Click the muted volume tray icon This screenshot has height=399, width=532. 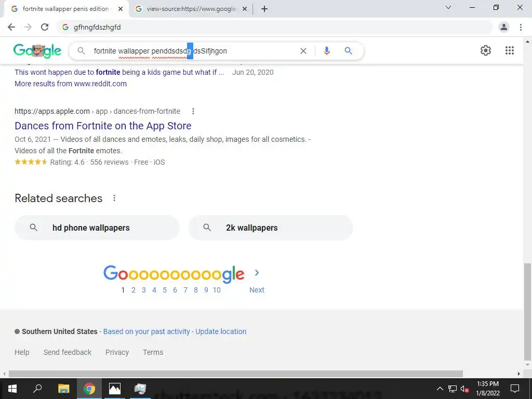click(x=465, y=389)
